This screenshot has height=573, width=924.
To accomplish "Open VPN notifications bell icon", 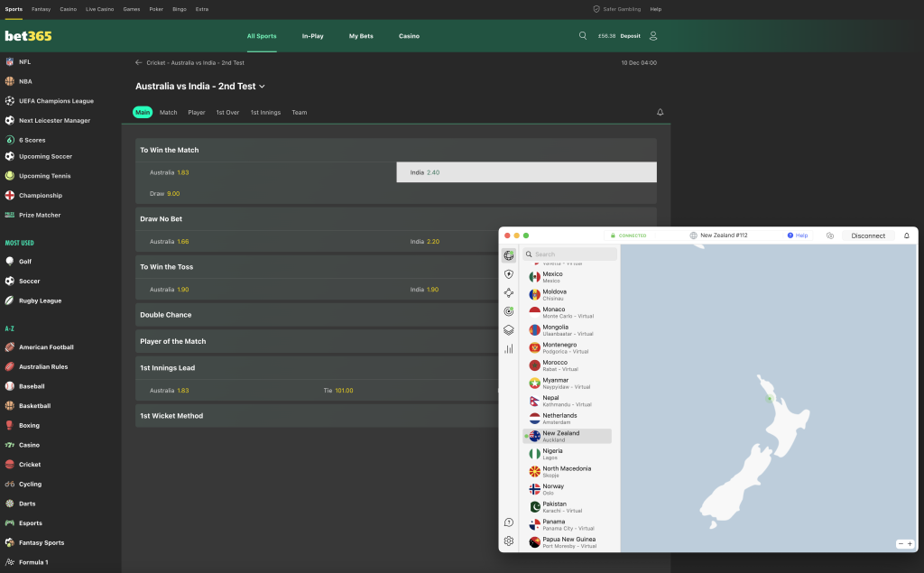I will [x=906, y=236].
